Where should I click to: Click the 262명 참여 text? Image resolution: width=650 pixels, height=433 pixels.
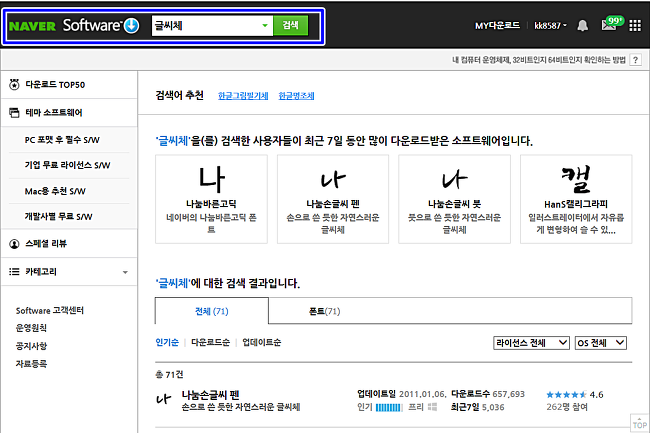567,407
